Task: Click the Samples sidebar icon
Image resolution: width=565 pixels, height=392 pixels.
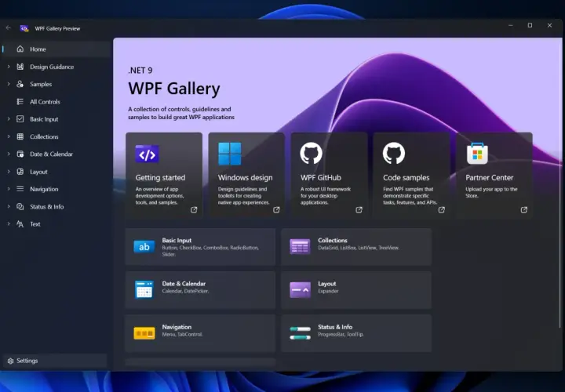Action: (x=20, y=84)
